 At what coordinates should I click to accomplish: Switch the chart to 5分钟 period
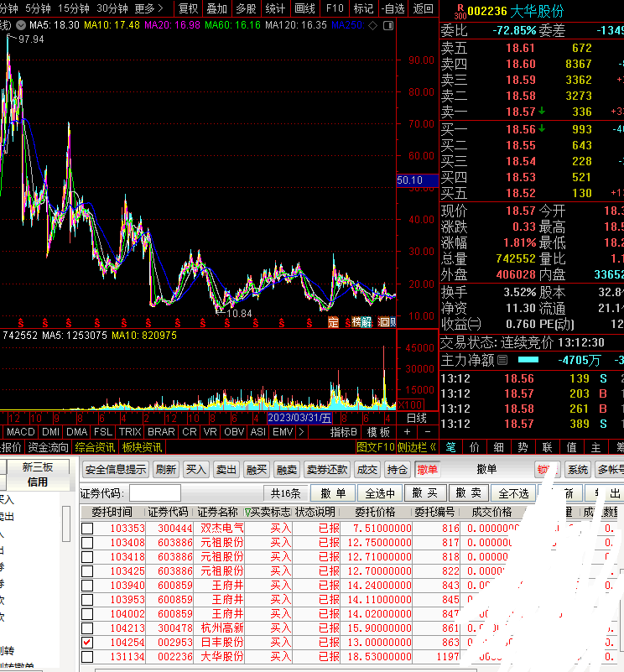click(38, 8)
